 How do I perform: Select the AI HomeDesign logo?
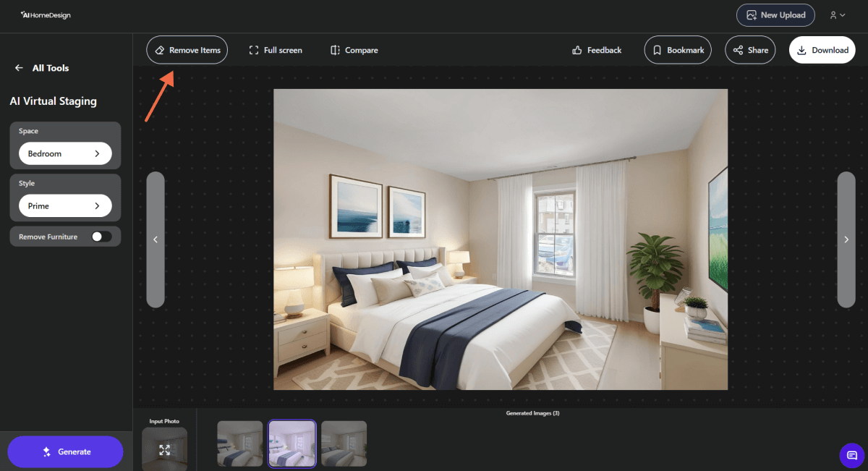(45, 14)
